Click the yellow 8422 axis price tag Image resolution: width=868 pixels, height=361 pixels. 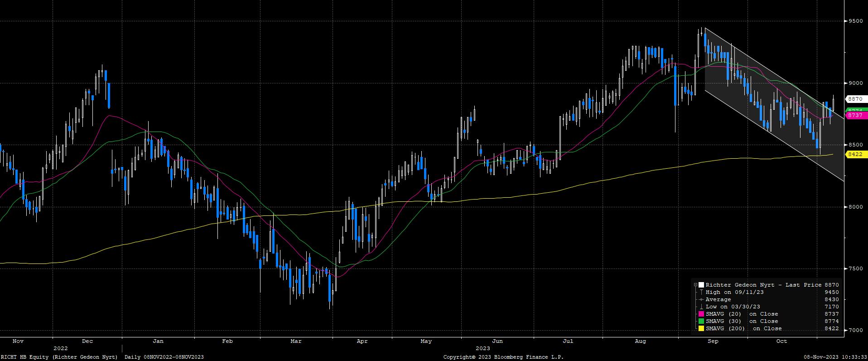point(856,155)
